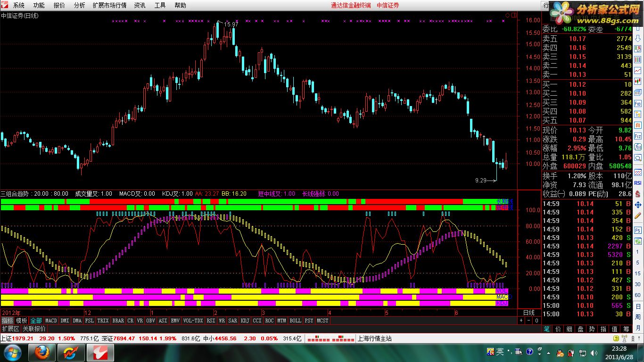
Task: Open the 扩展市场行情 menu
Action: 109,5
